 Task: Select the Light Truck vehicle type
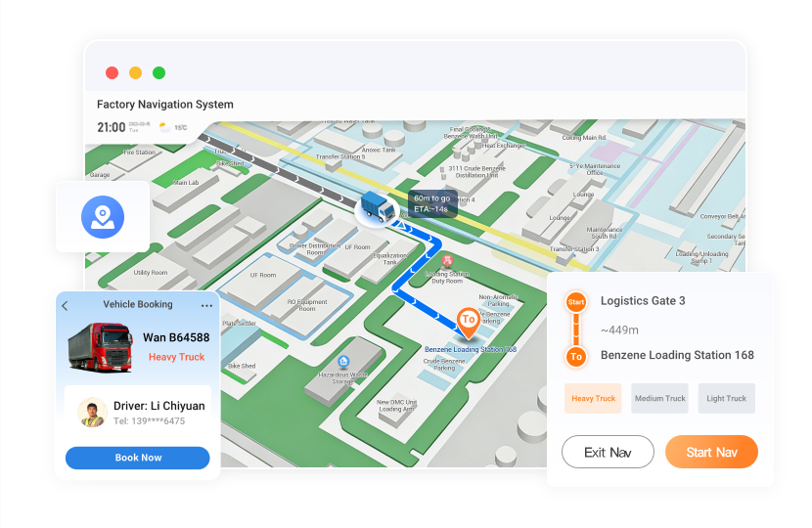[x=726, y=398]
